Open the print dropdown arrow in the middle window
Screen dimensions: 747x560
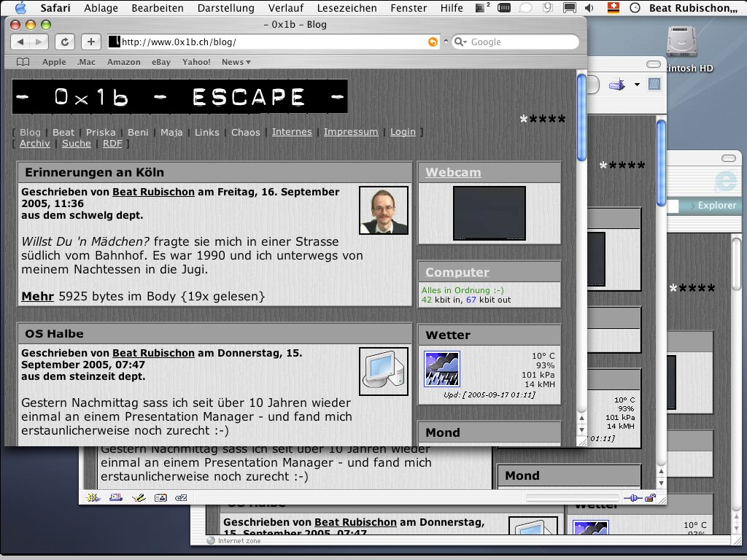point(637,85)
